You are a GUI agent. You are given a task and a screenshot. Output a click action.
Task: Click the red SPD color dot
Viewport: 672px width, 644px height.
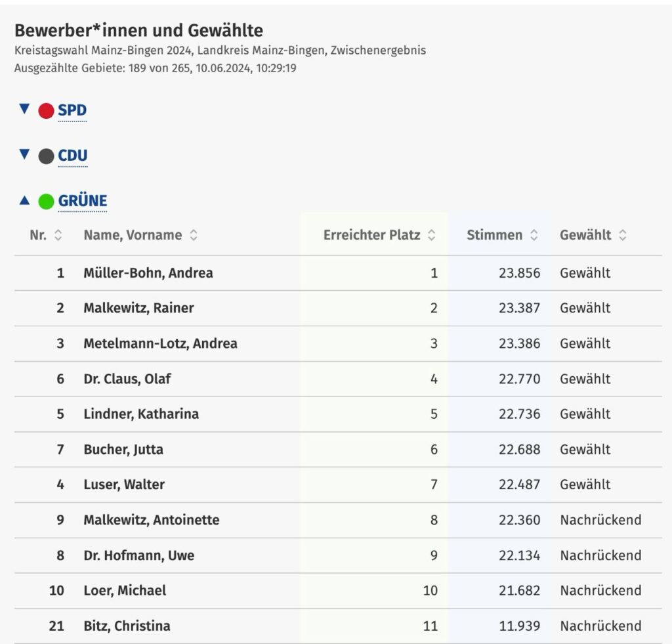(x=47, y=111)
